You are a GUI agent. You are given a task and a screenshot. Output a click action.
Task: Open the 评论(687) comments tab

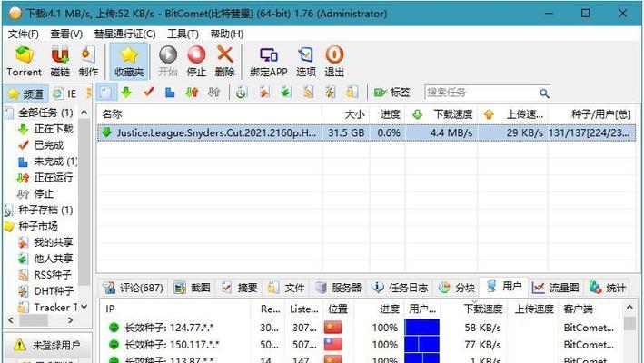(134, 288)
